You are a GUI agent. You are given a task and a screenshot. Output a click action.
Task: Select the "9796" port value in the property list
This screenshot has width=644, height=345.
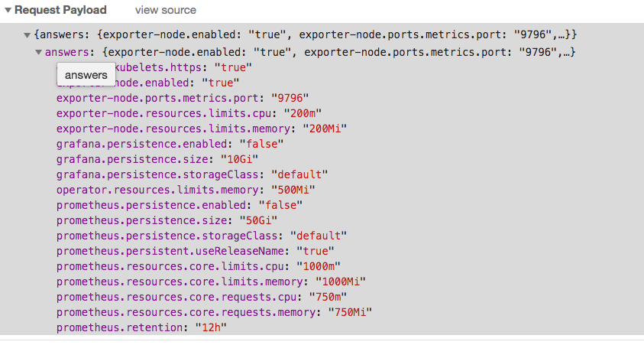290,98
